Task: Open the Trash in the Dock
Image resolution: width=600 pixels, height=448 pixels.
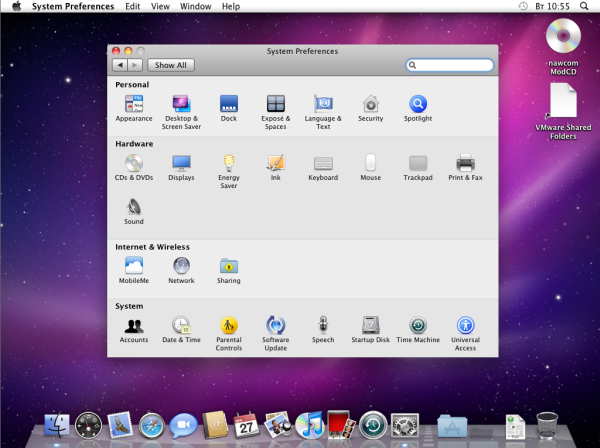Action: pyautogui.click(x=547, y=425)
